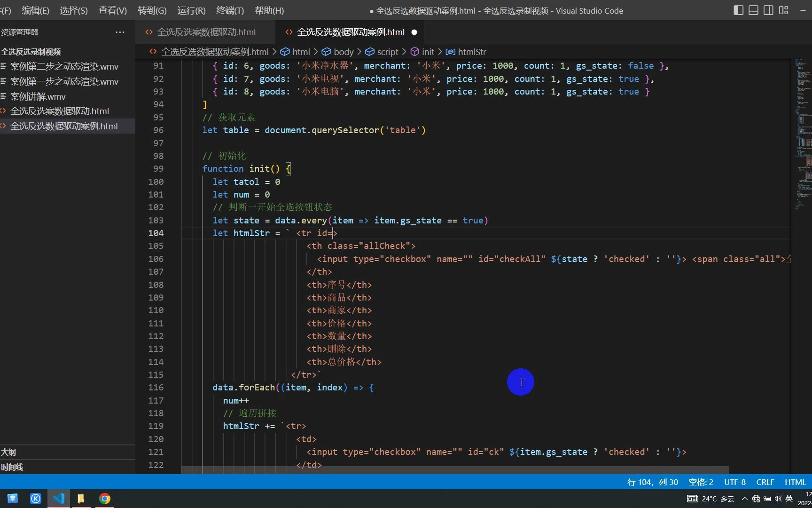Viewport: 812px width, 508px height.
Task: Open 案例讲解.wmv file
Action: [x=68, y=96]
